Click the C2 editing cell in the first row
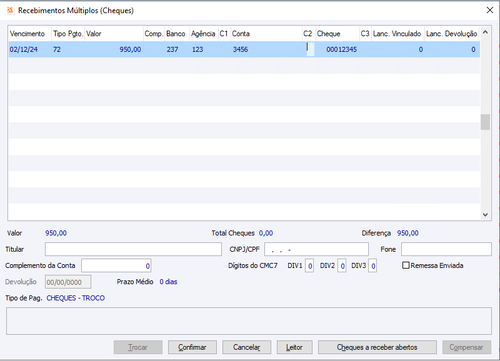Image resolution: width=500 pixels, height=361 pixels. 310,49
